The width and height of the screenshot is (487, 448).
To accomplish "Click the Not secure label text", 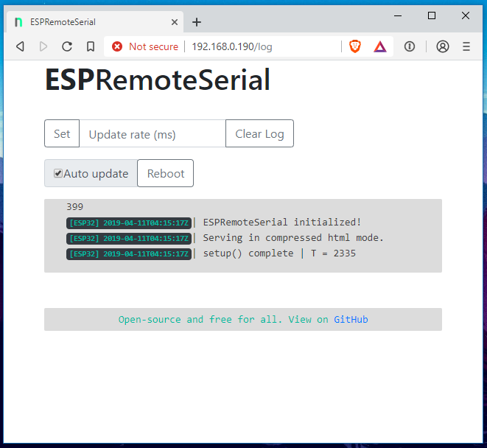I will pos(154,46).
